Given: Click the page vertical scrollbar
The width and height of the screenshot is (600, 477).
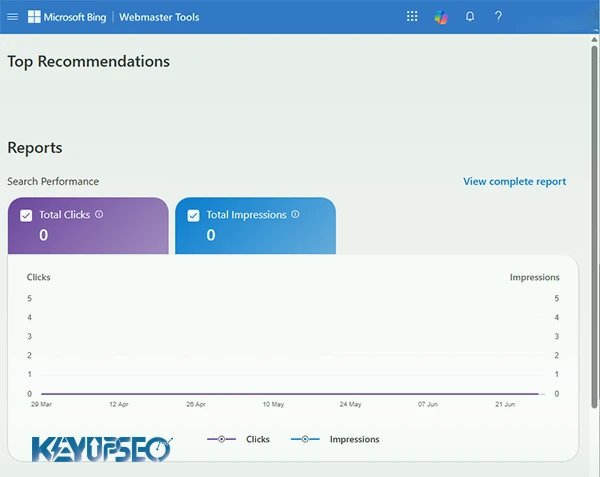Looking at the screenshot, I should pyautogui.click(x=594, y=226).
